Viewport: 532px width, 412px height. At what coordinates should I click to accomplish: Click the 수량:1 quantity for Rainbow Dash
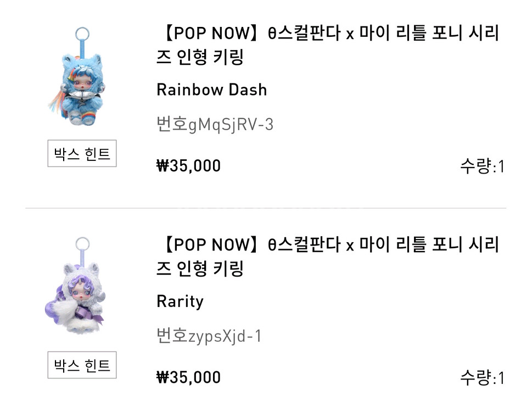pos(481,166)
